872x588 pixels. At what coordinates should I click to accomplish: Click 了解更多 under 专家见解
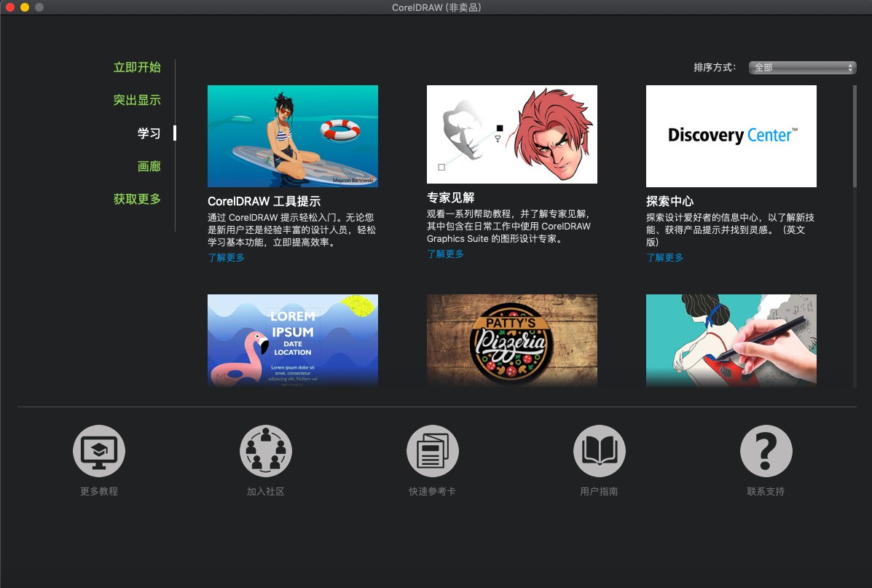pyautogui.click(x=446, y=254)
